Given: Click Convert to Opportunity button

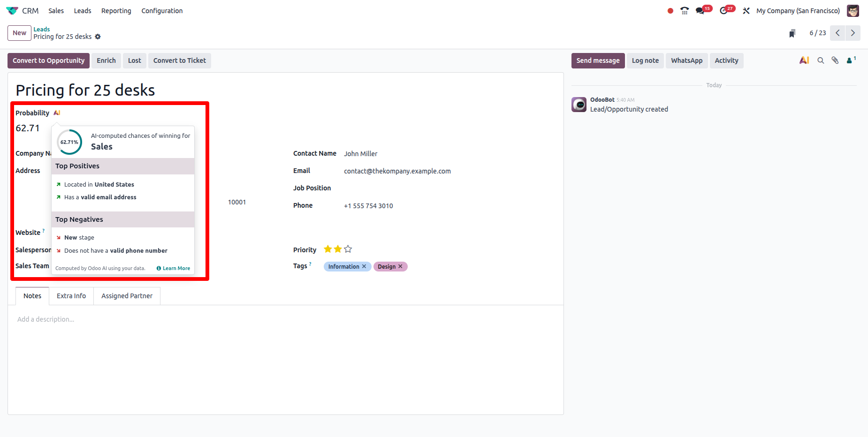Looking at the screenshot, I should pos(48,60).
